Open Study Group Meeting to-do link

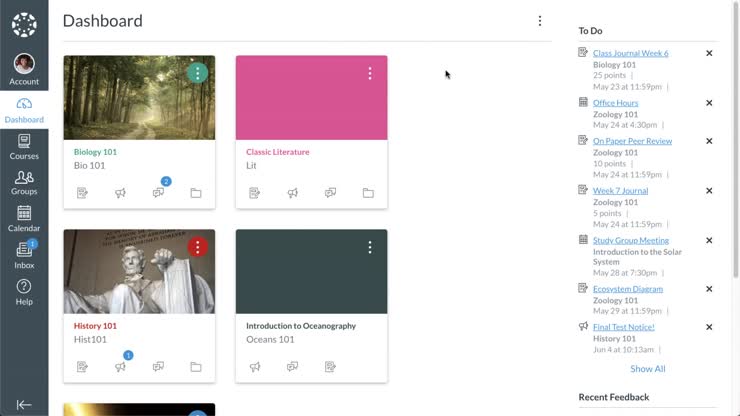pyautogui.click(x=631, y=240)
